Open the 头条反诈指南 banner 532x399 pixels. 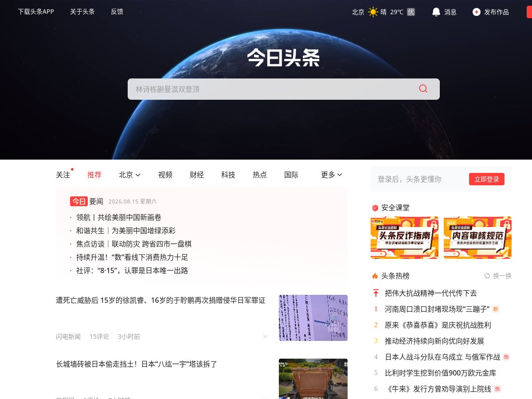404,238
